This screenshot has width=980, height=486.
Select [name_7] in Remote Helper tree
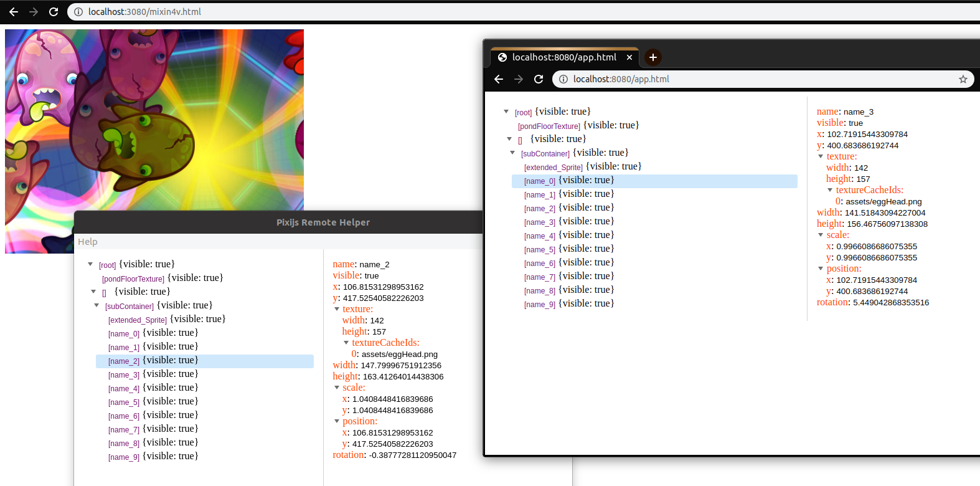pos(124,429)
